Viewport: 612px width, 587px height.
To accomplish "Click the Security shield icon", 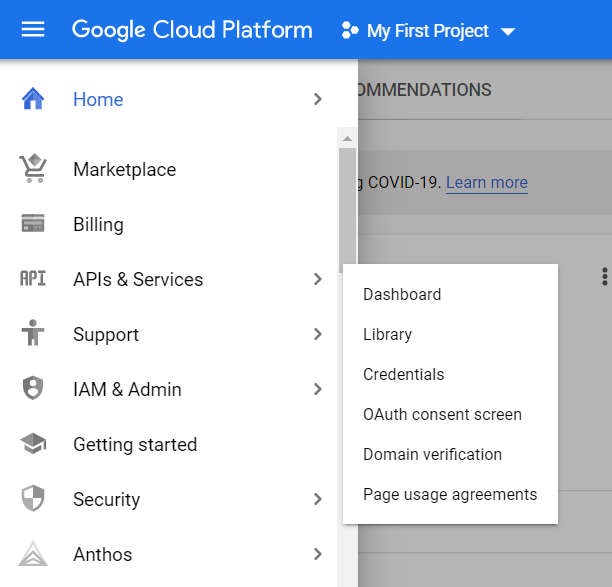I will 33,499.
